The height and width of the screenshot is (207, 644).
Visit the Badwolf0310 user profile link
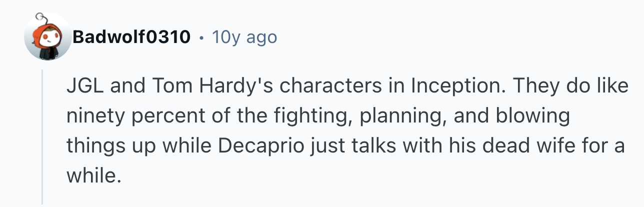tap(132, 37)
